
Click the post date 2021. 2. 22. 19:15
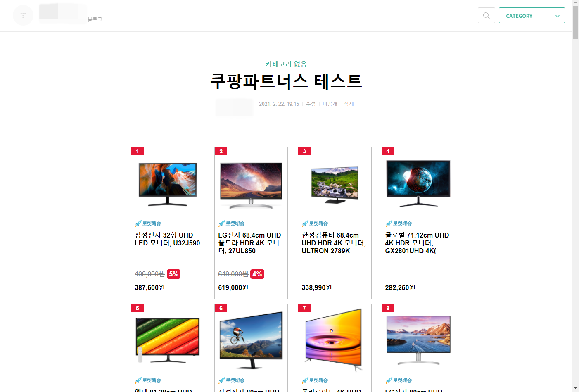(x=279, y=104)
